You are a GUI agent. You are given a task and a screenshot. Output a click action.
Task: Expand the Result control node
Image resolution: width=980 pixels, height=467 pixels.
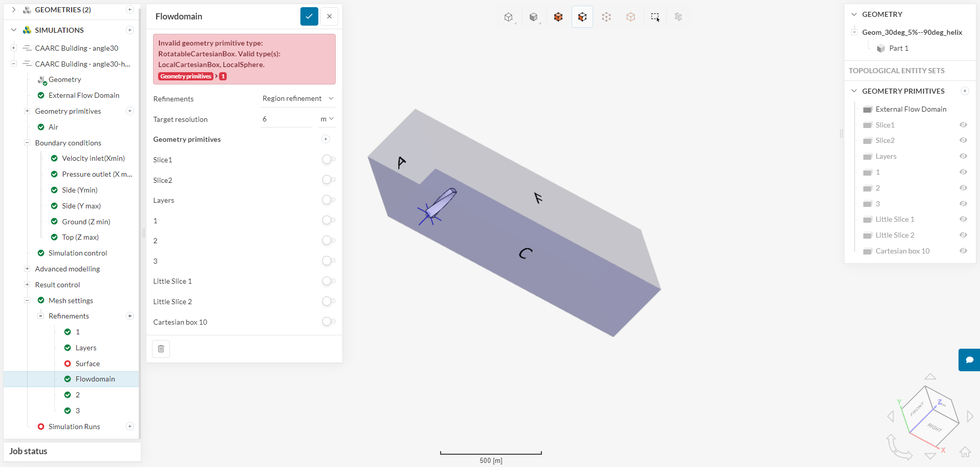click(27, 285)
